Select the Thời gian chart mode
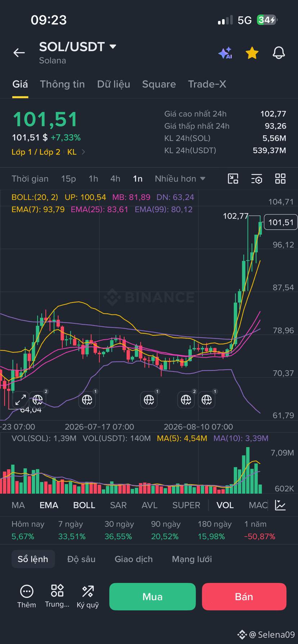 tap(30, 179)
